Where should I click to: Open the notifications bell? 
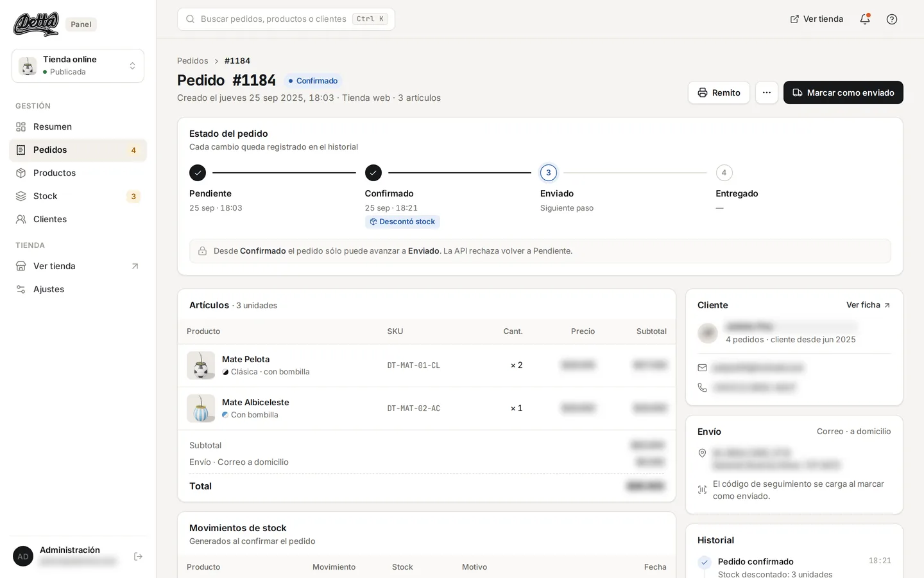point(865,19)
